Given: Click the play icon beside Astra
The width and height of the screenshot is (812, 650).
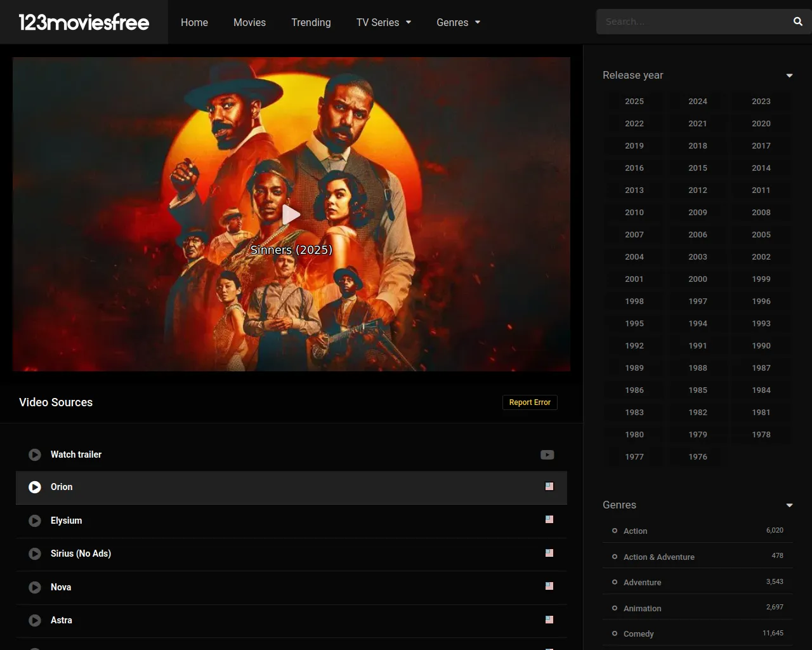Looking at the screenshot, I should point(35,620).
